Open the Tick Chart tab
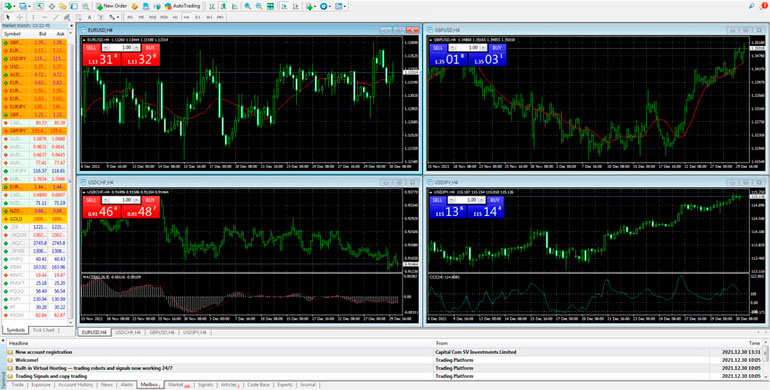Image resolution: width=770 pixels, height=390 pixels. pos(43,330)
